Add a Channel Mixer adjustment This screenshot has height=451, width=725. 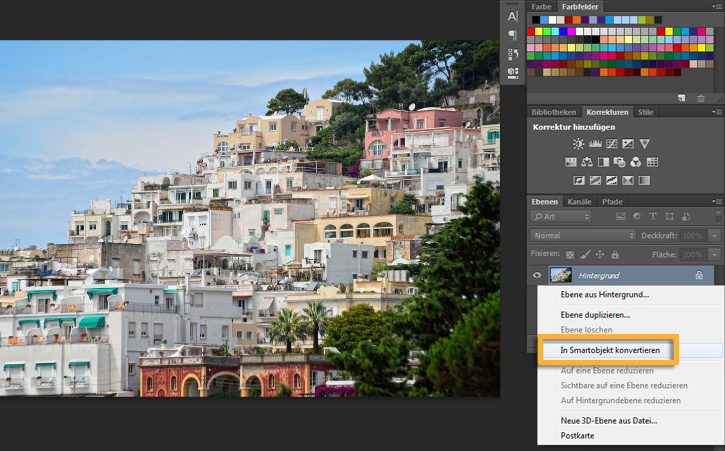click(636, 162)
